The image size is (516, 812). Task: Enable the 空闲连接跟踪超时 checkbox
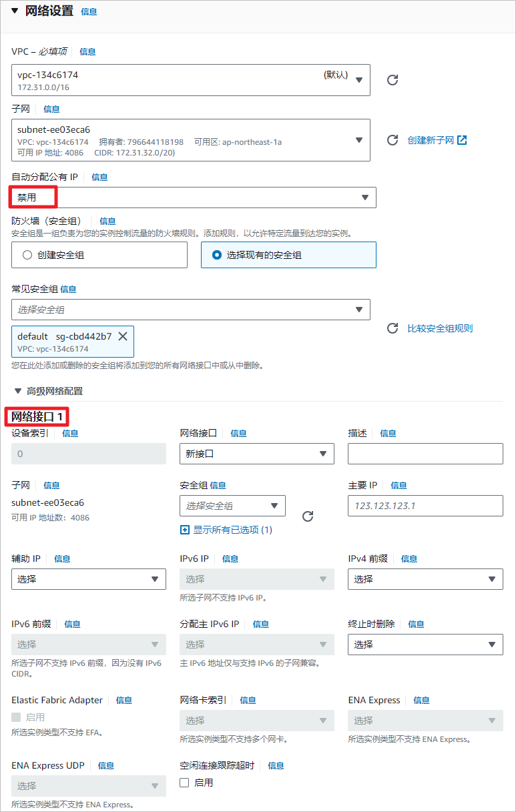coord(185,783)
